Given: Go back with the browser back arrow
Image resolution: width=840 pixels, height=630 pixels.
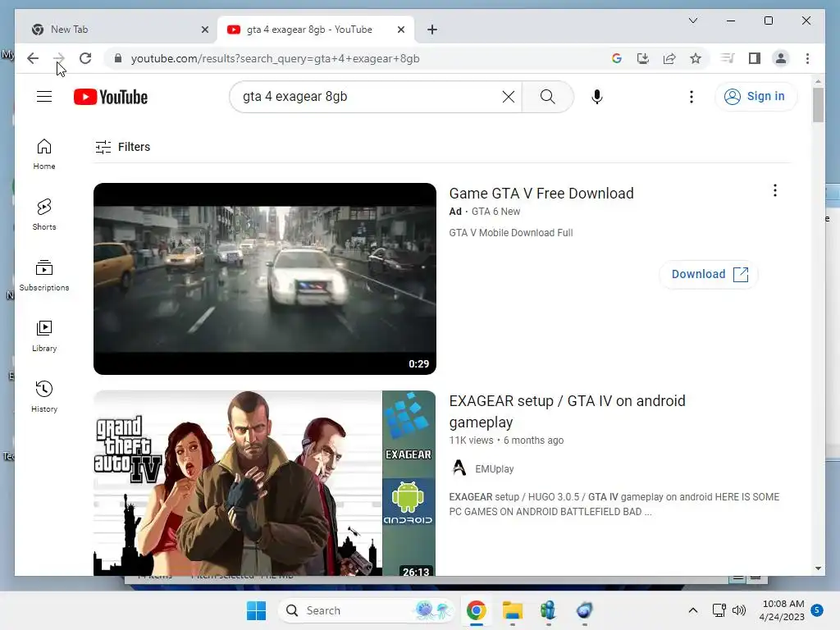Looking at the screenshot, I should [33, 58].
